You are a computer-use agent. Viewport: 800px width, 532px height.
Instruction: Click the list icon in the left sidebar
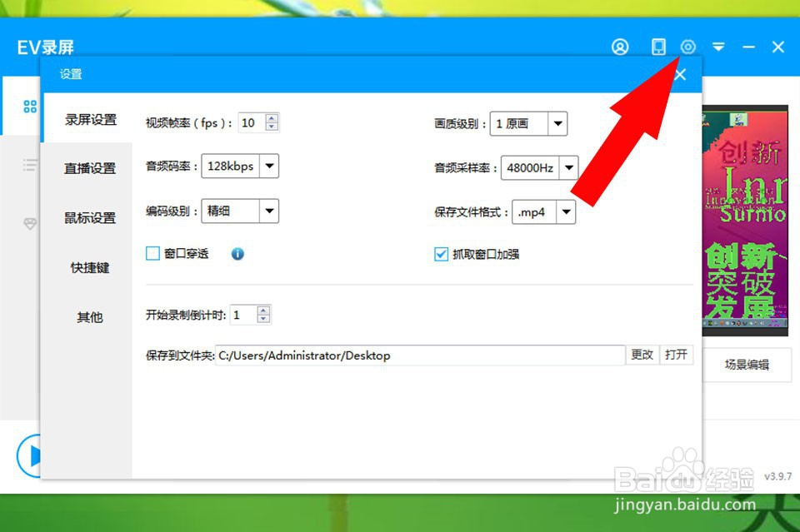click(x=30, y=165)
